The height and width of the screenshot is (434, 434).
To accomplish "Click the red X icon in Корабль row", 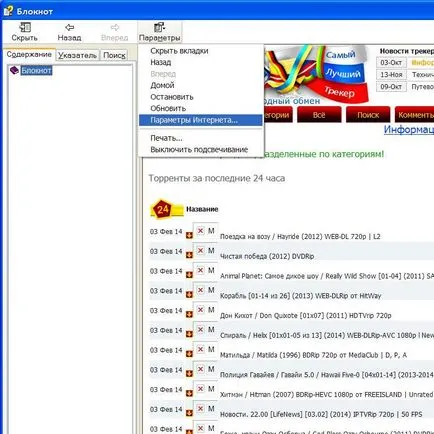I will pos(200,290).
